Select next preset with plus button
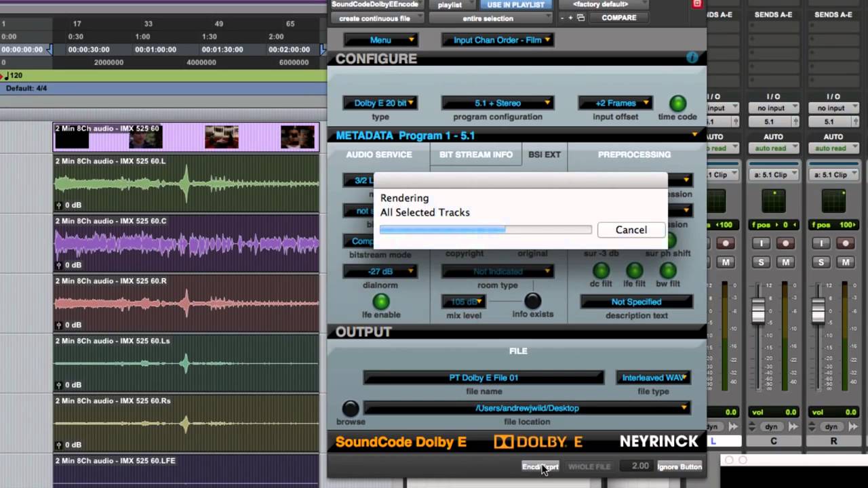Screen dimensions: 868x488 tap(571, 18)
